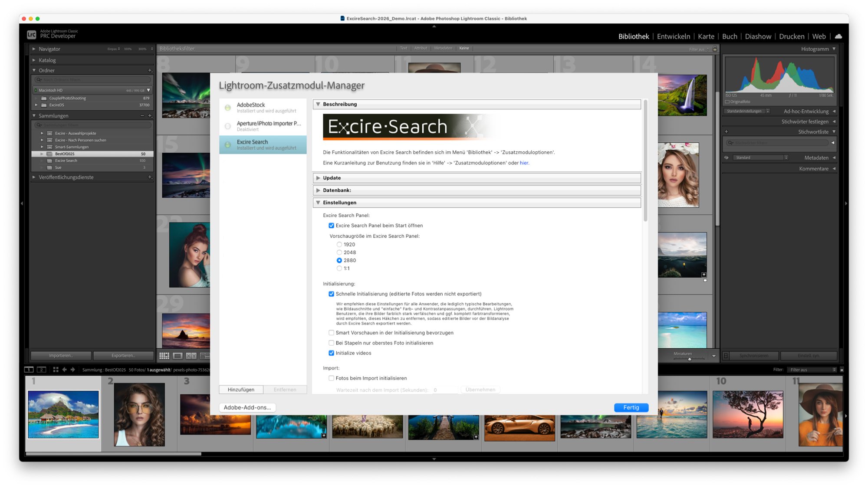Switch to loupe view in the toolbar
Image resolution: width=868 pixels, height=488 pixels.
pyautogui.click(x=178, y=356)
